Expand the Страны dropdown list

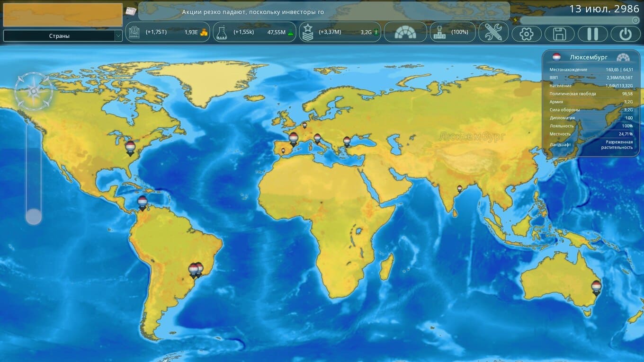click(118, 36)
